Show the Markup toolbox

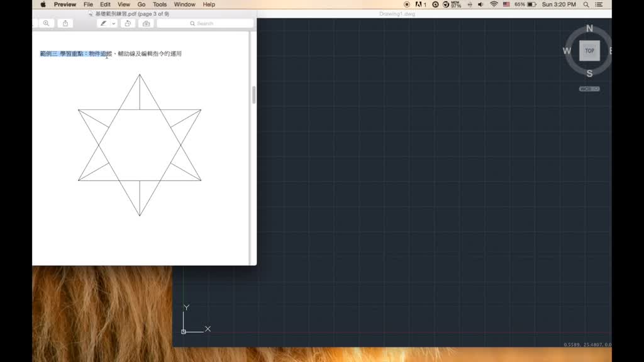pos(146,23)
